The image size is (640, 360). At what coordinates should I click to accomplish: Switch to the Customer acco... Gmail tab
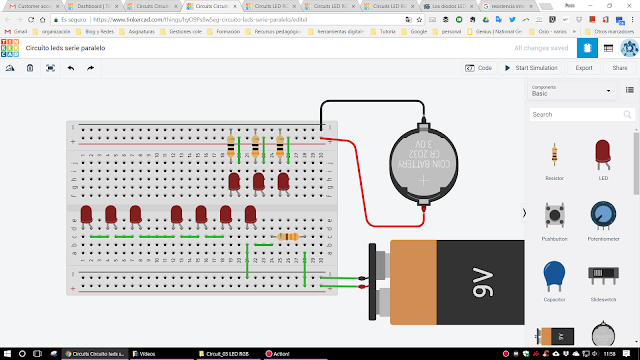33,6
